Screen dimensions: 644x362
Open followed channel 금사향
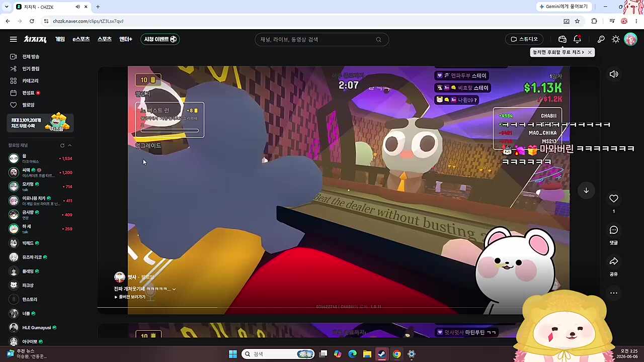pyautogui.click(x=40, y=215)
